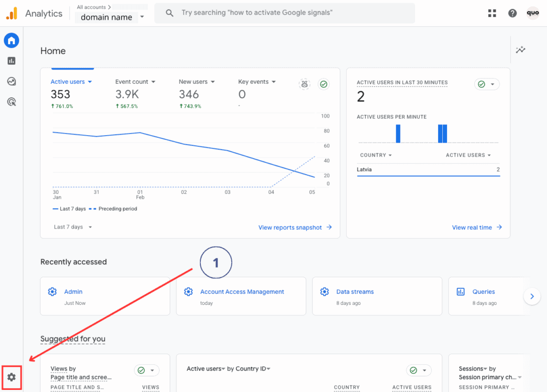Screen dimensions: 547x392
Task: Click the green check icon in overview card
Action: (x=324, y=84)
